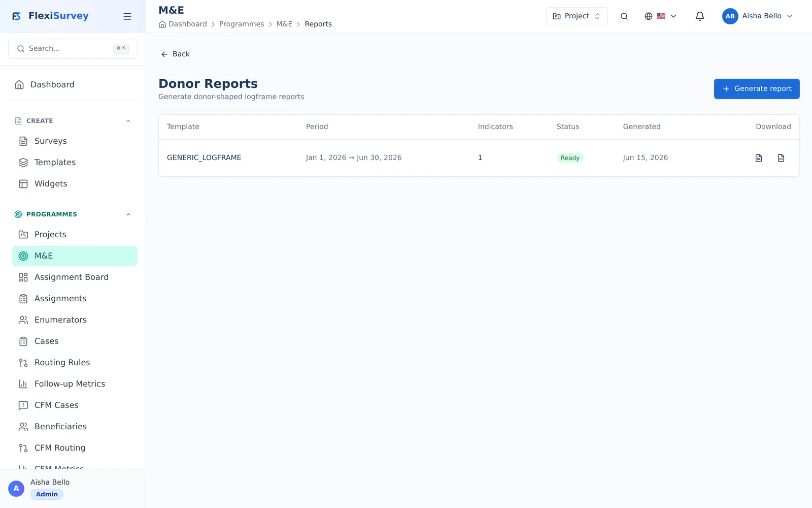Viewport: 812px width, 508px height.
Task: Click the Indicators column header
Action: tap(495, 127)
